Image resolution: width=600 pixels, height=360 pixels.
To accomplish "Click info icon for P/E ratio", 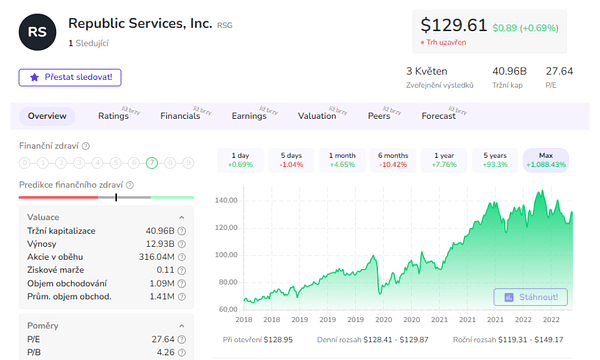I will point(182,339).
